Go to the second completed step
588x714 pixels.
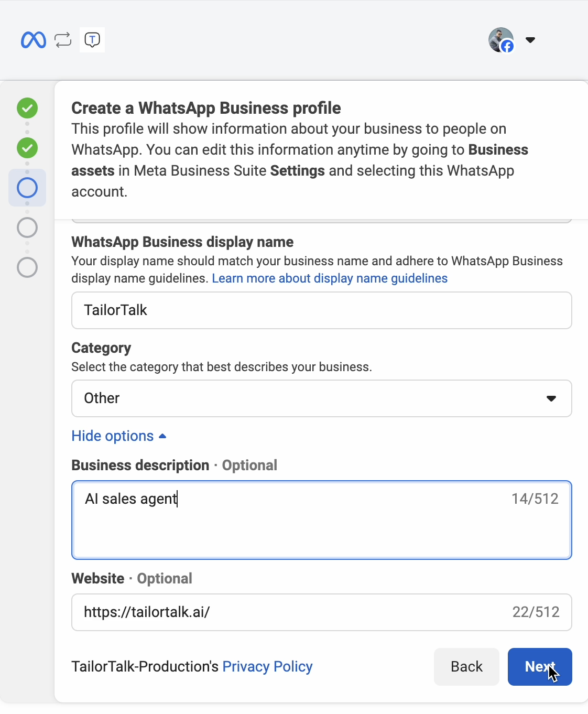27,148
